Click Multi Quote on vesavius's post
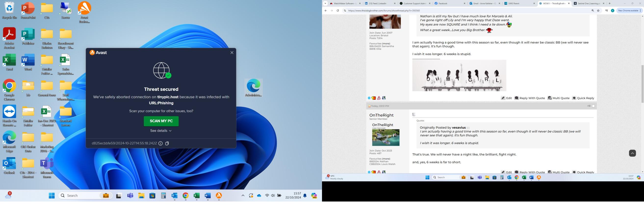644x223 pixels. pyautogui.click(x=558, y=98)
